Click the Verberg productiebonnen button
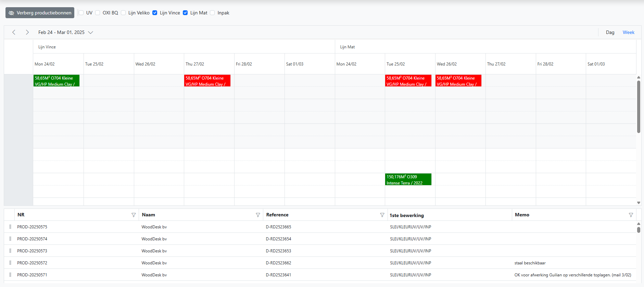The width and height of the screenshot is (644, 287). (x=40, y=13)
